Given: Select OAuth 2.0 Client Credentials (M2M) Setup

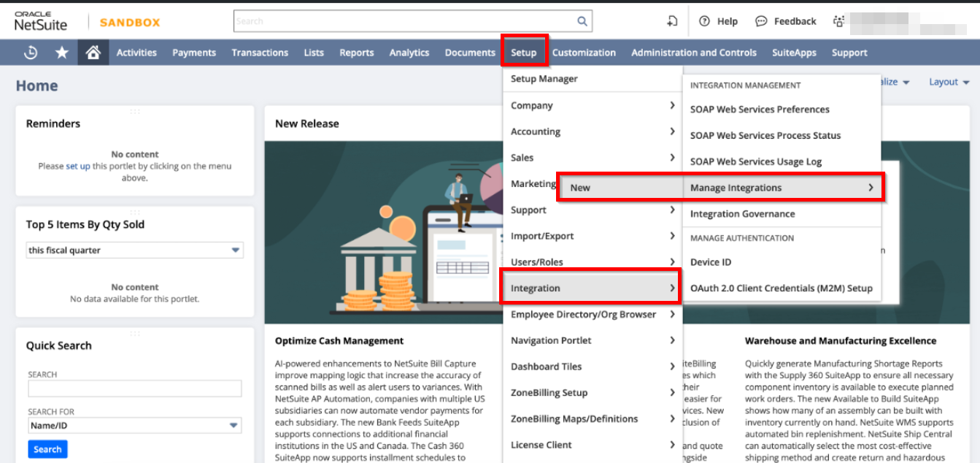Looking at the screenshot, I should 782,288.
